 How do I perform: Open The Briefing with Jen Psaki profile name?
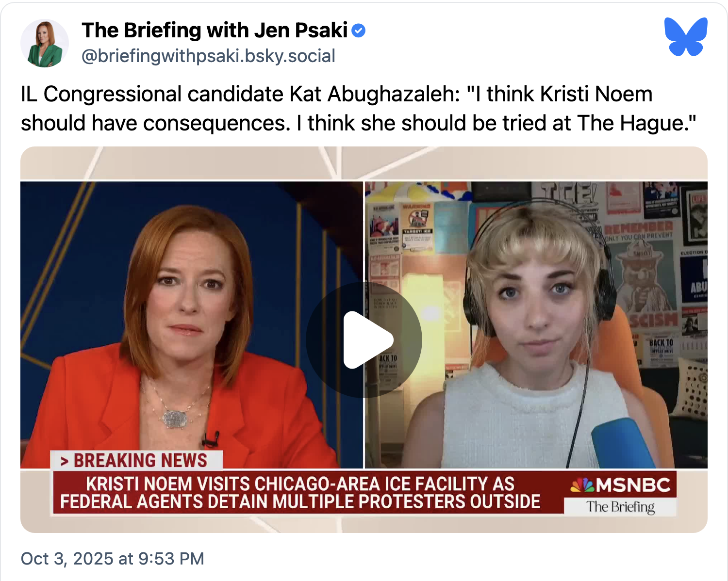[x=215, y=30]
